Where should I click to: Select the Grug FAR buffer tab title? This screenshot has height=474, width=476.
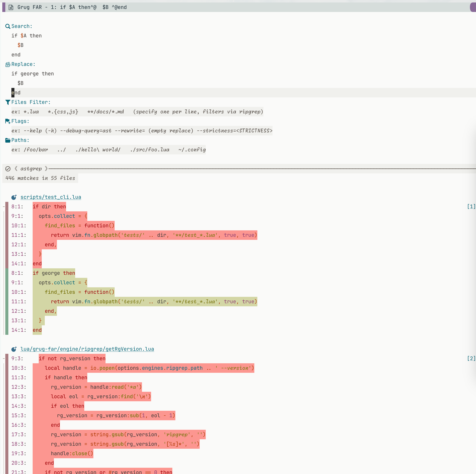(72, 7)
